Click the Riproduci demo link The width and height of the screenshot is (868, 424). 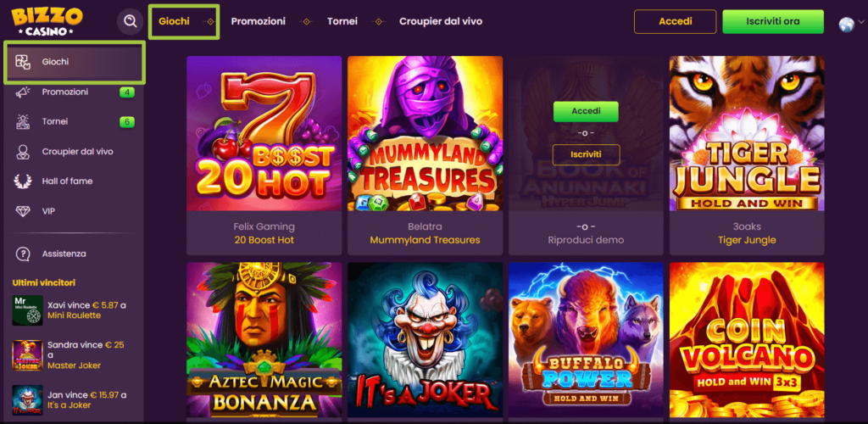[586, 240]
